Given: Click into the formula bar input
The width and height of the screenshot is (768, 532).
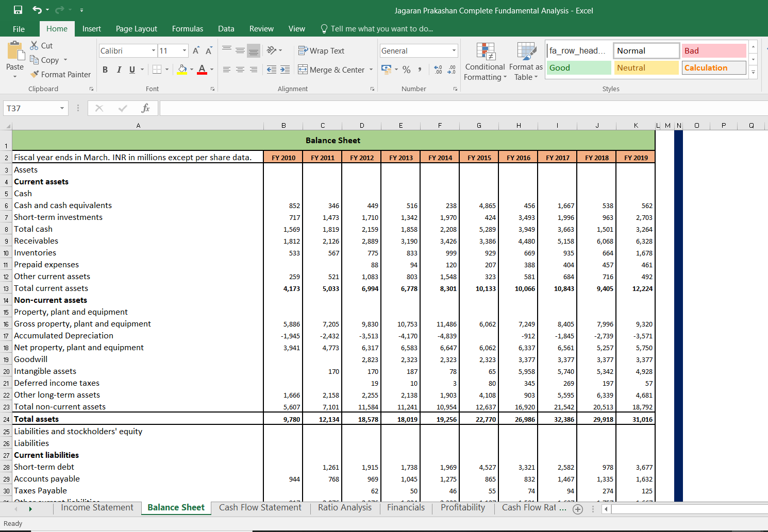Looking at the screenshot, I should [x=463, y=108].
